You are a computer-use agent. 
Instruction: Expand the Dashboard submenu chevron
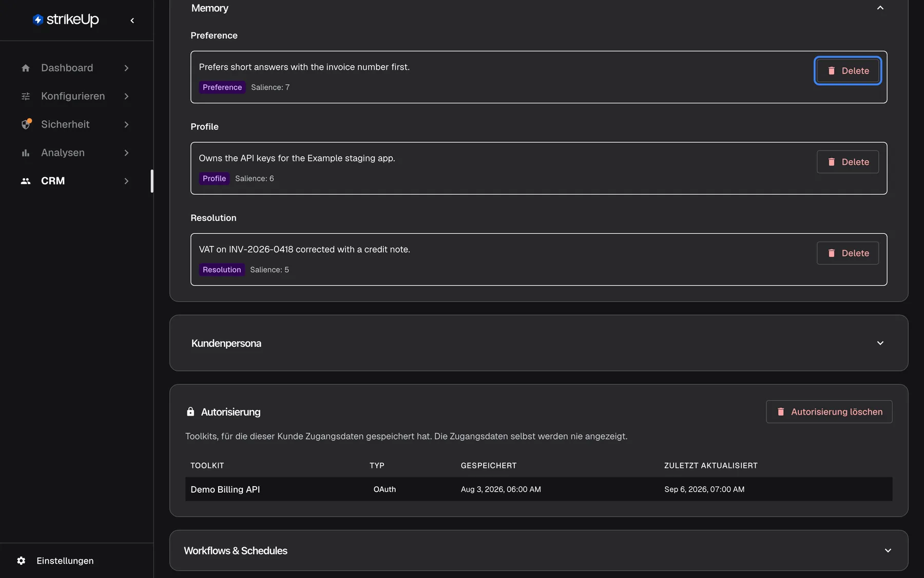(x=126, y=68)
